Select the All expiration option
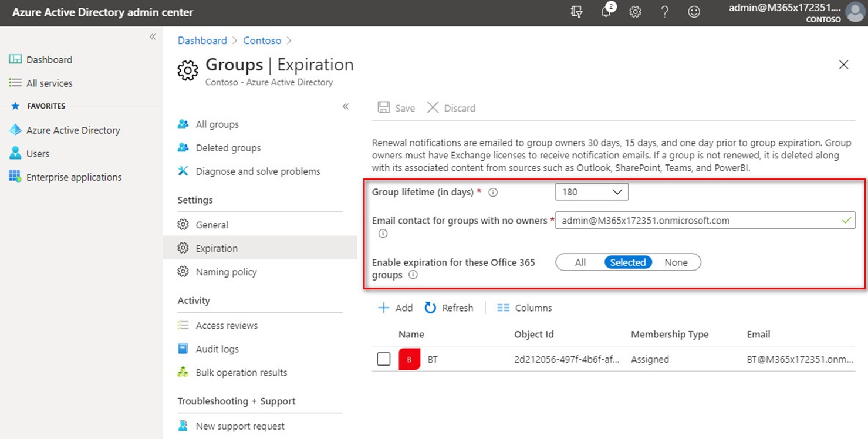This screenshot has height=439, width=868. click(x=580, y=262)
